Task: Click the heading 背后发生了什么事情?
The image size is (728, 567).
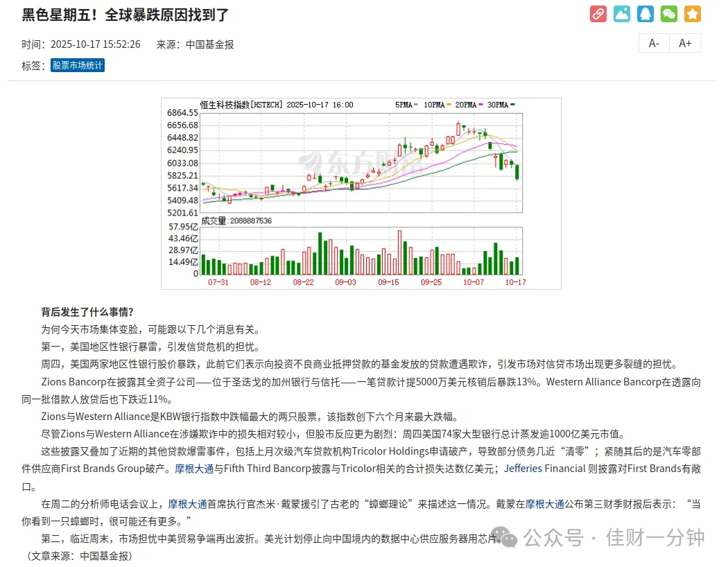Action: [87, 312]
